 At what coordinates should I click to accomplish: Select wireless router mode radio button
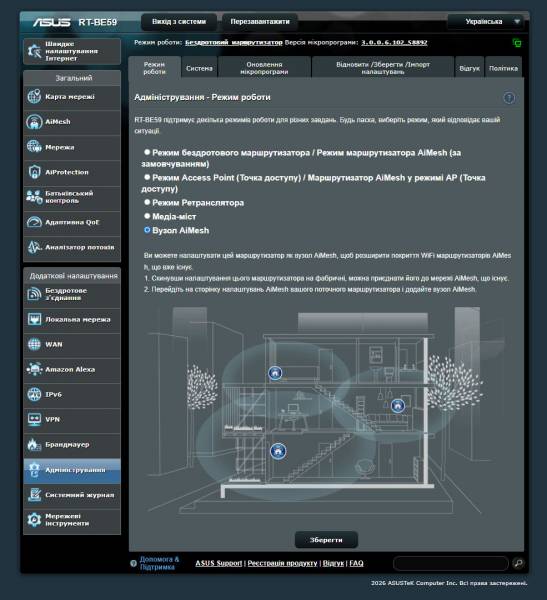(x=147, y=152)
